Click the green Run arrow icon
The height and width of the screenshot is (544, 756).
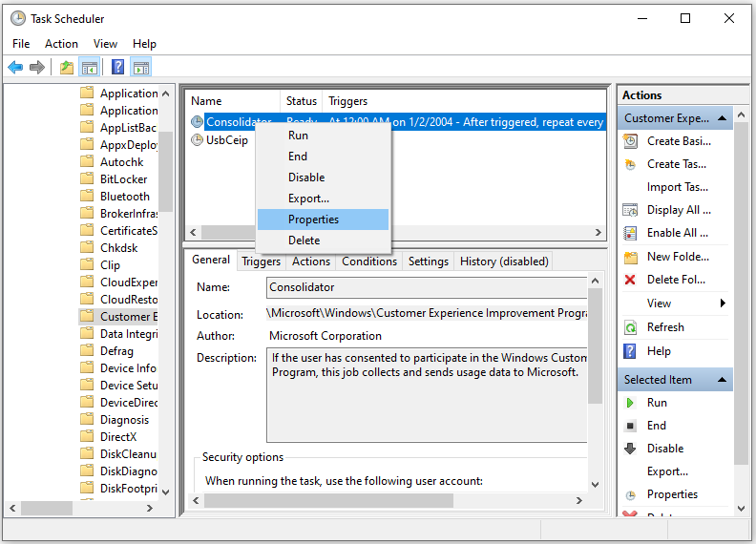[630, 403]
